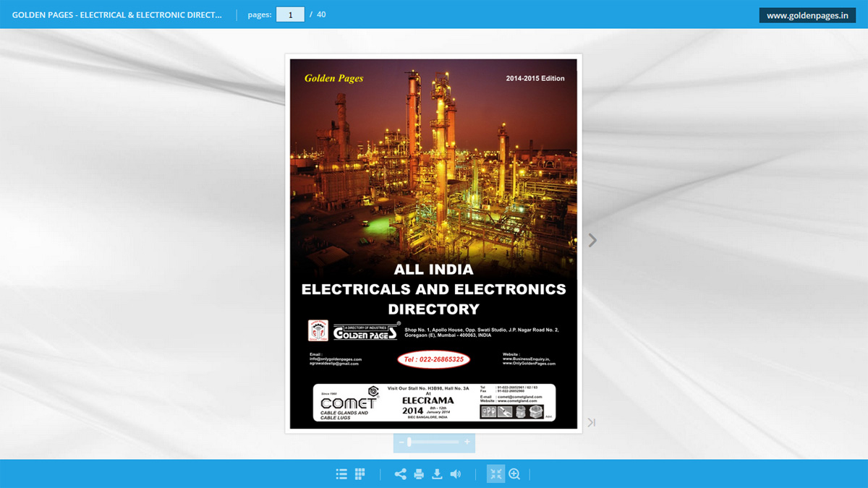Go to the next page arrow
The image size is (868, 488).
tap(592, 240)
